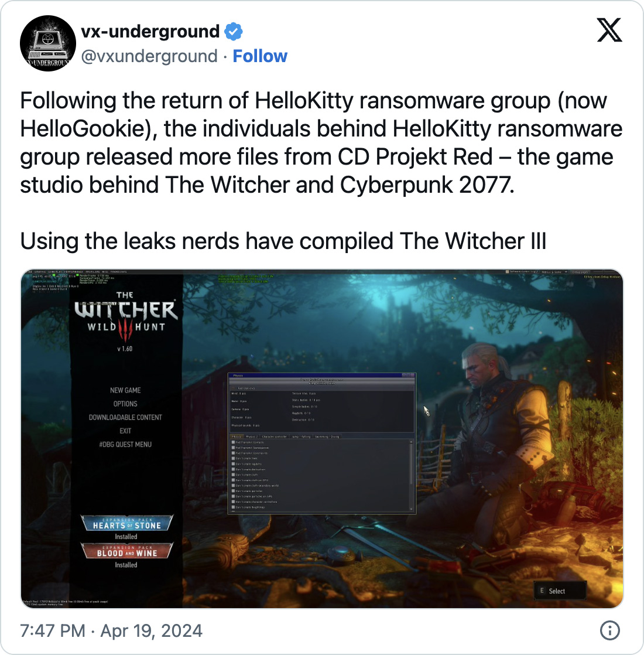Screen dimensions: 644x655
Task: Click the blue verified badge
Action: pyautogui.click(x=234, y=31)
